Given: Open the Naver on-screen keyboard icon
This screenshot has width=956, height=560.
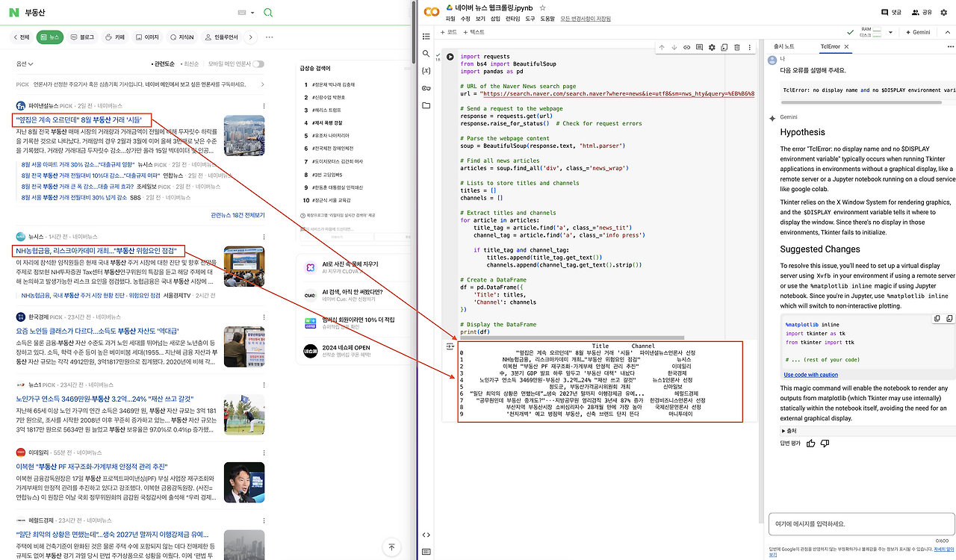Looking at the screenshot, I should click(242, 13).
